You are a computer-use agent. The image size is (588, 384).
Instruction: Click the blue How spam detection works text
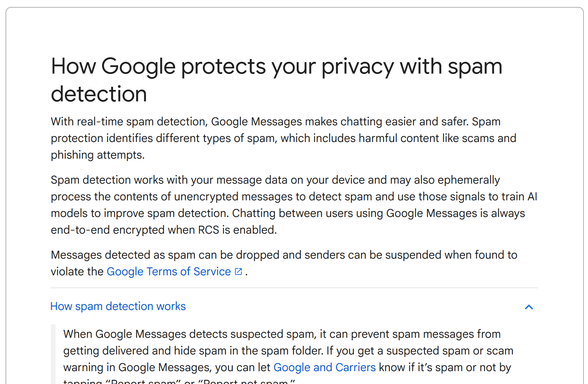pos(118,306)
